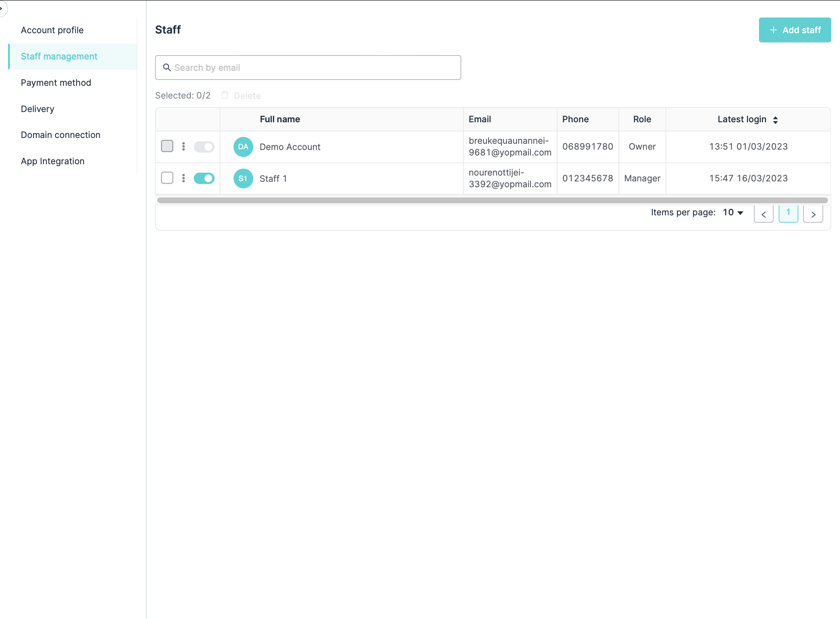Check the Staff 1 row checkbox
This screenshot has width=840, height=619.
tap(167, 178)
